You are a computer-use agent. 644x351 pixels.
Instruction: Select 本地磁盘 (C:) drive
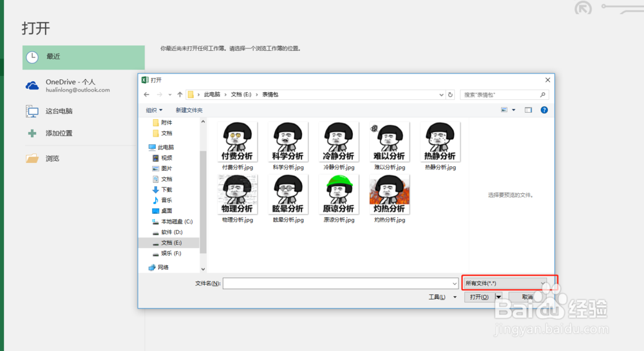coord(173,222)
